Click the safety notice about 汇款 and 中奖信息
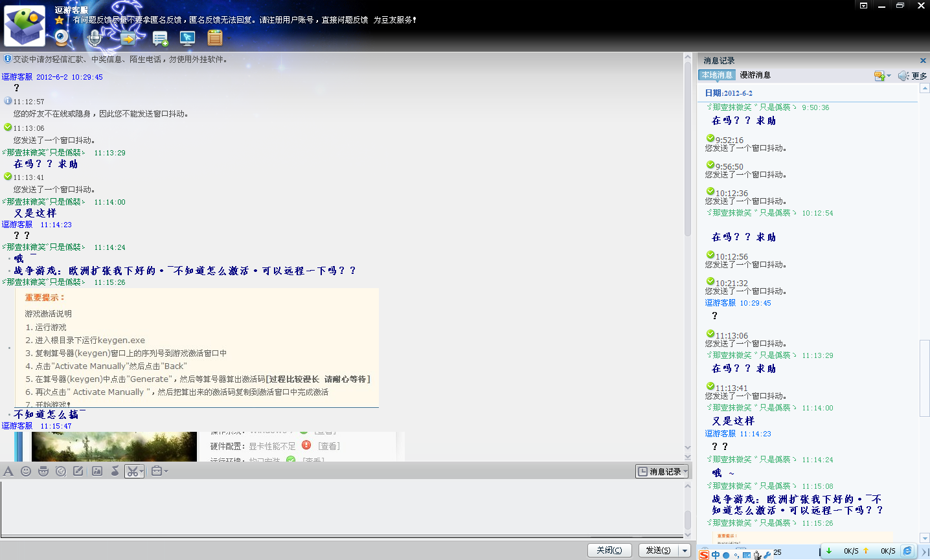Viewport: 930px width, 560px height. (x=120, y=59)
